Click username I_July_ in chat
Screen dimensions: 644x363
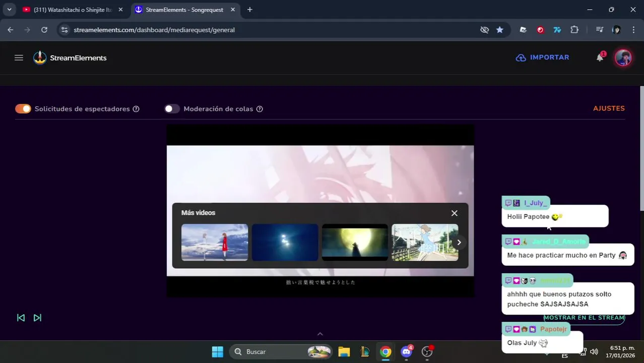click(x=535, y=203)
